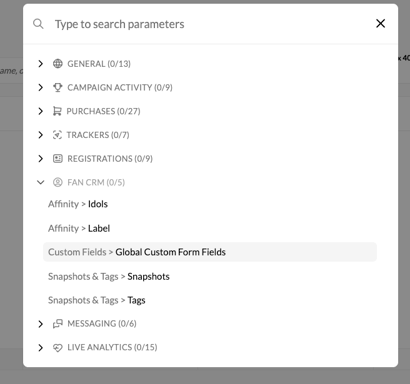Click the Registrations ID card icon
410x384 pixels.
[58, 158]
